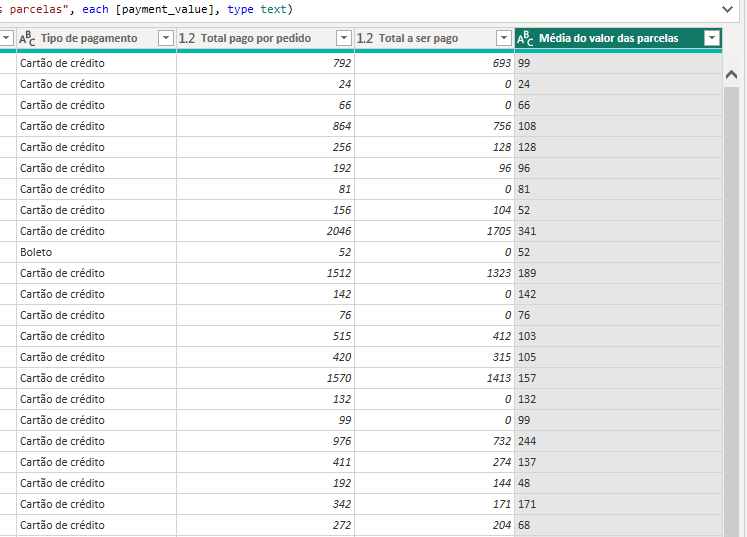Select the cell with value 411
This screenshot has height=537, width=747.
pyautogui.click(x=265, y=462)
